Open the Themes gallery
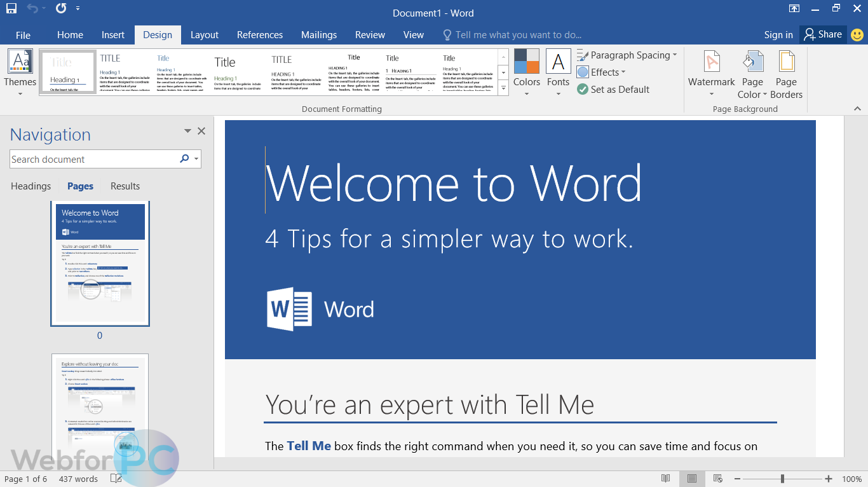Viewport: 868px width, 487px height. 20,73
